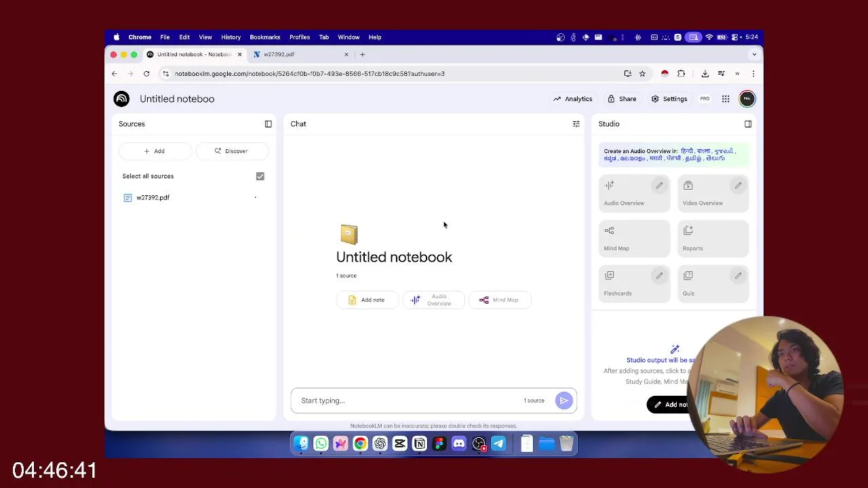
Task: Add a new source
Action: (154, 151)
